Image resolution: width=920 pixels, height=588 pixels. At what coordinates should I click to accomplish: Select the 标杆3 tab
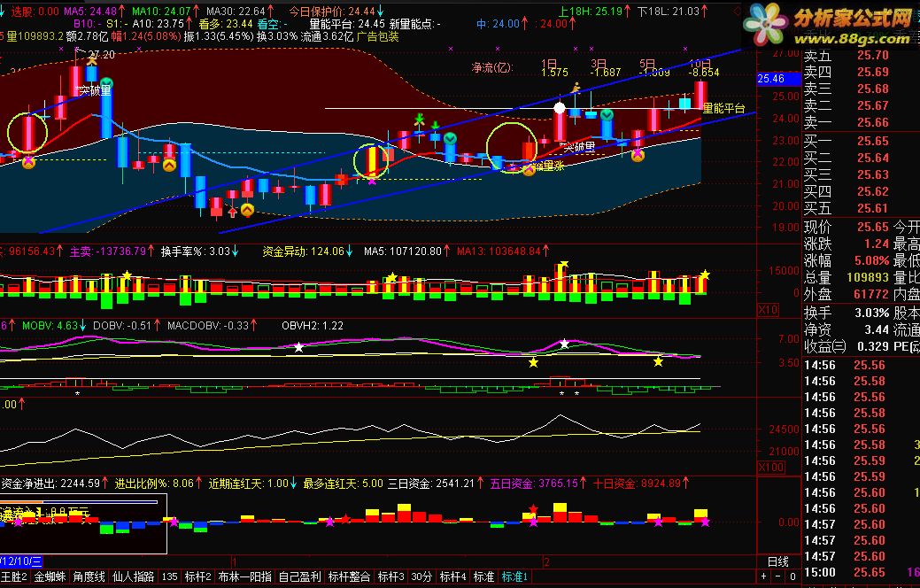(390, 576)
